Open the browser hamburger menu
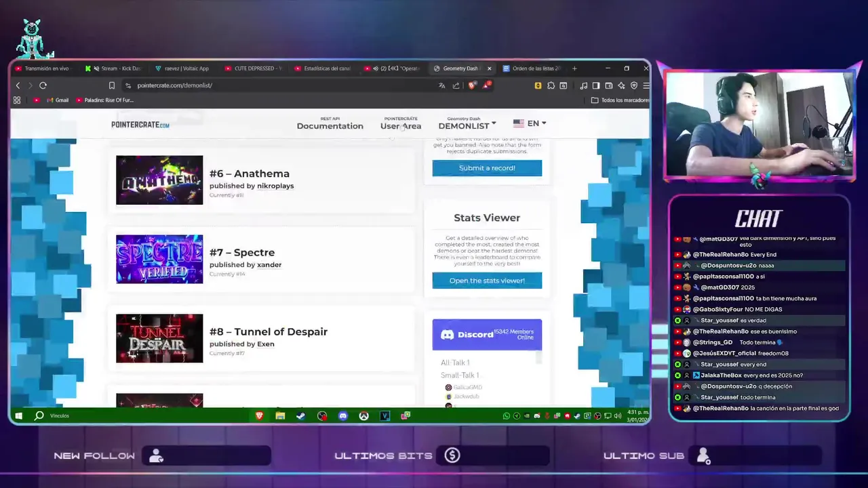 (x=646, y=85)
